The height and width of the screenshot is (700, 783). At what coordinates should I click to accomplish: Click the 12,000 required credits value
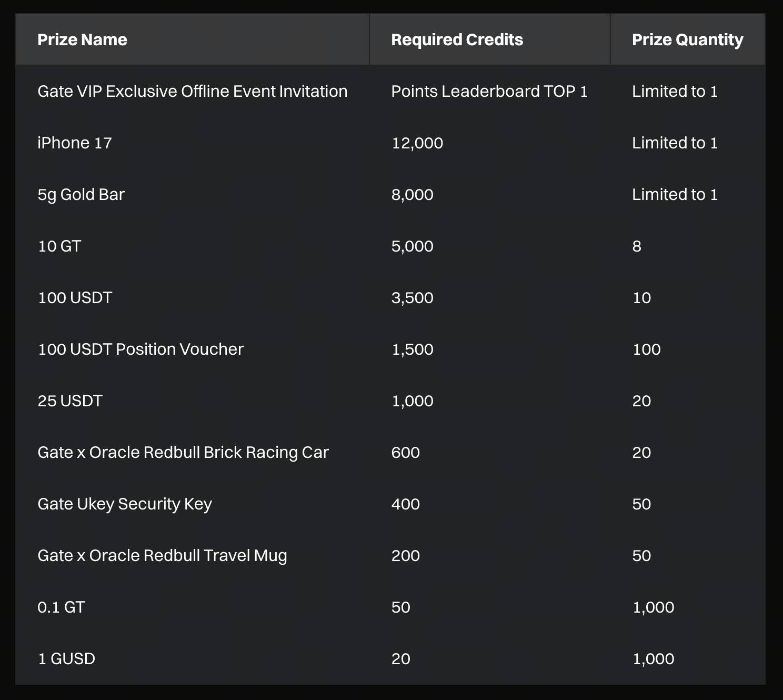pyautogui.click(x=417, y=143)
